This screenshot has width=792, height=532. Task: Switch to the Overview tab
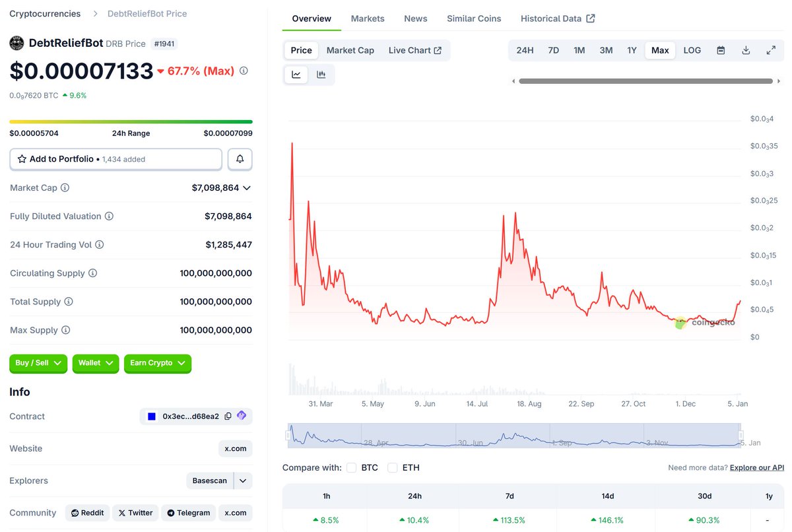tap(312, 18)
